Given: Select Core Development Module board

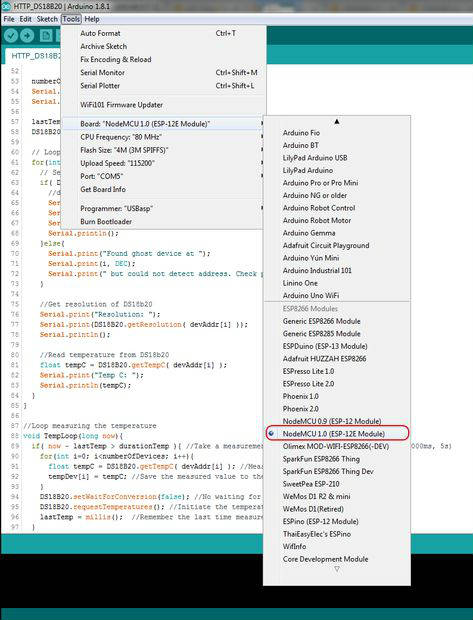Looking at the screenshot, I should click(x=337, y=559).
